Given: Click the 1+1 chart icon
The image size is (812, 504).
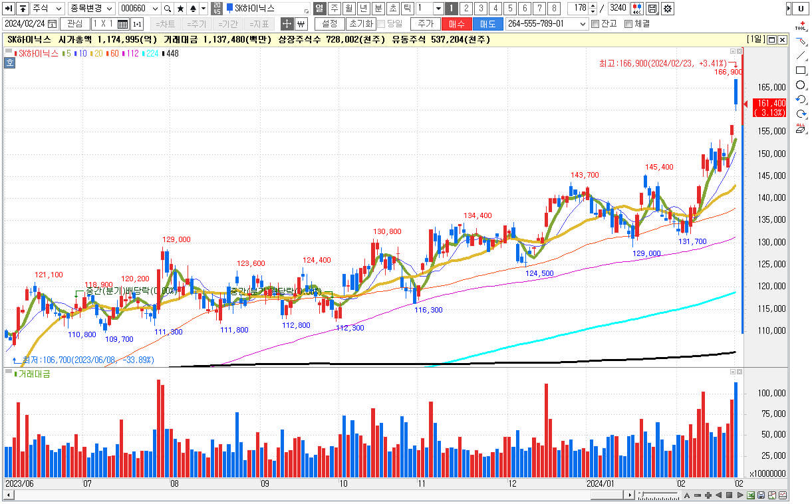Looking at the screenshot, I should [x=137, y=24].
